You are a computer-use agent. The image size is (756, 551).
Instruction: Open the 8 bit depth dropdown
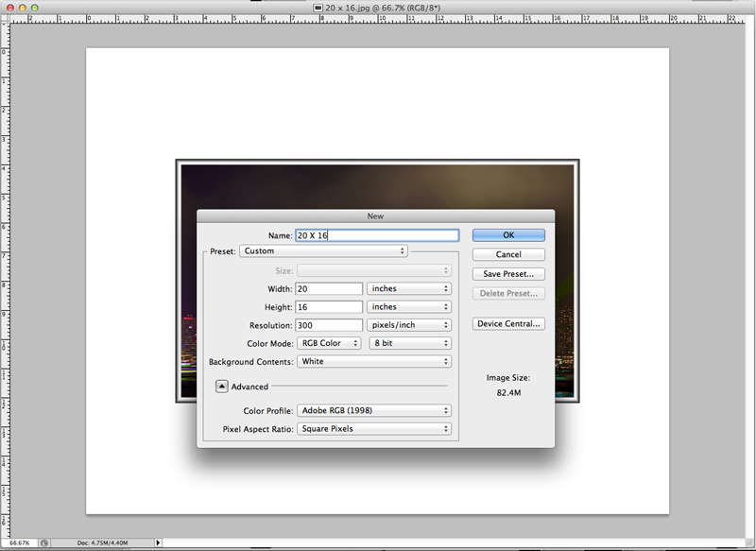point(408,343)
